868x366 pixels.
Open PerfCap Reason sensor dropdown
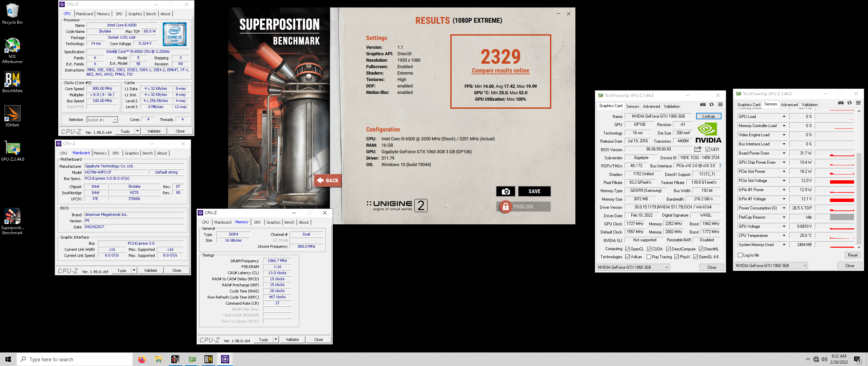pos(784,217)
